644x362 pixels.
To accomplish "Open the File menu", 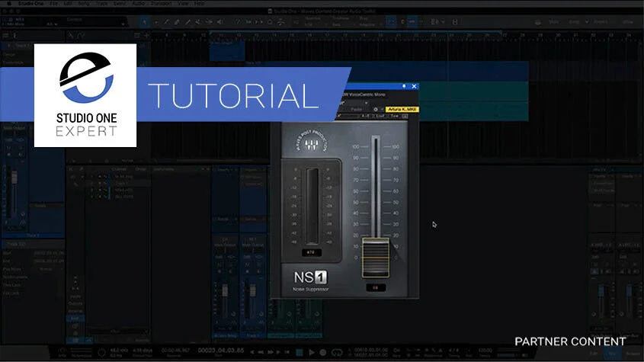I will pyautogui.click(x=53, y=3).
